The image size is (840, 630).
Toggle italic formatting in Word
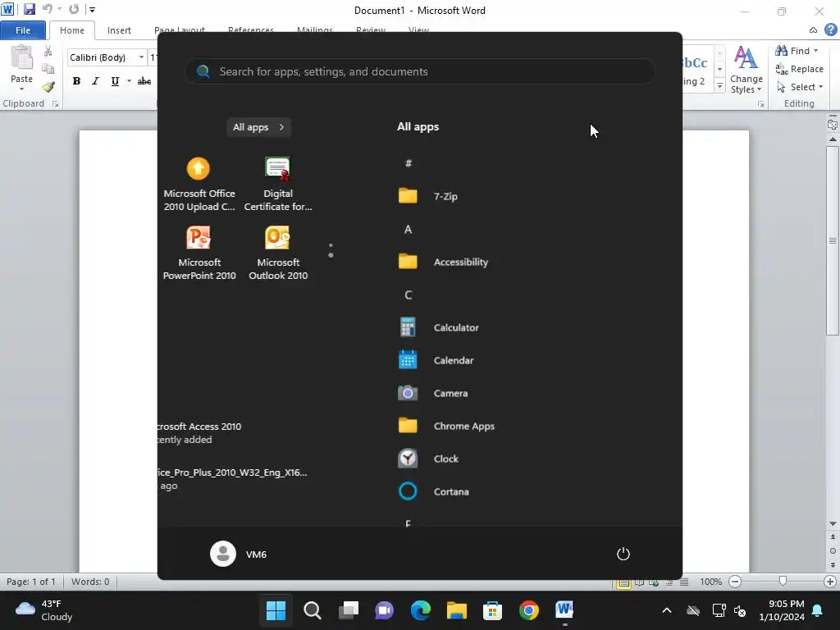point(95,81)
